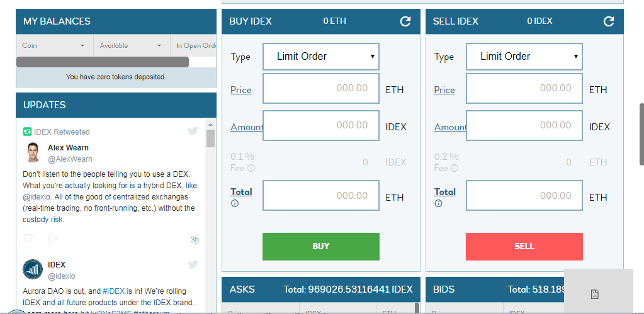Image resolution: width=644 pixels, height=314 pixels.
Task: Open sell order Type dropdown
Action: pyautogui.click(x=524, y=56)
